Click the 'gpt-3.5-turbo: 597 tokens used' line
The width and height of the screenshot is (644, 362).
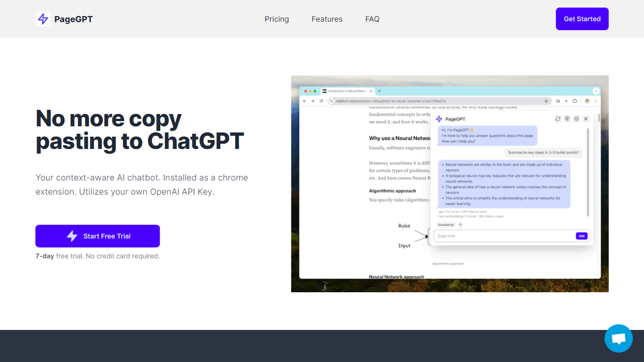[462, 212]
